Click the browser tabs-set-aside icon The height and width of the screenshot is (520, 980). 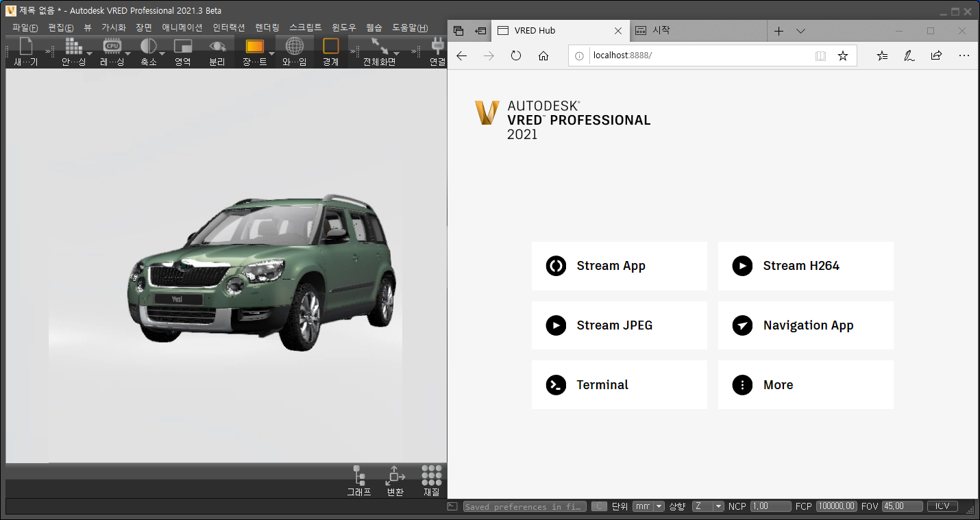click(459, 31)
